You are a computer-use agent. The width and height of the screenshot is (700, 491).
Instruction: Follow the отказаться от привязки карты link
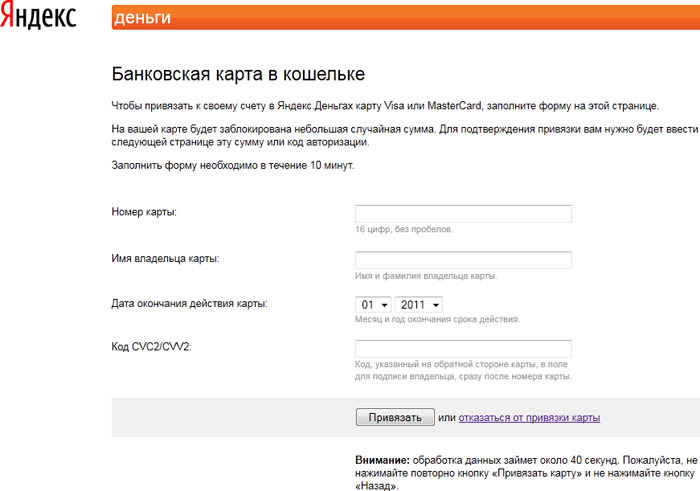(529, 417)
